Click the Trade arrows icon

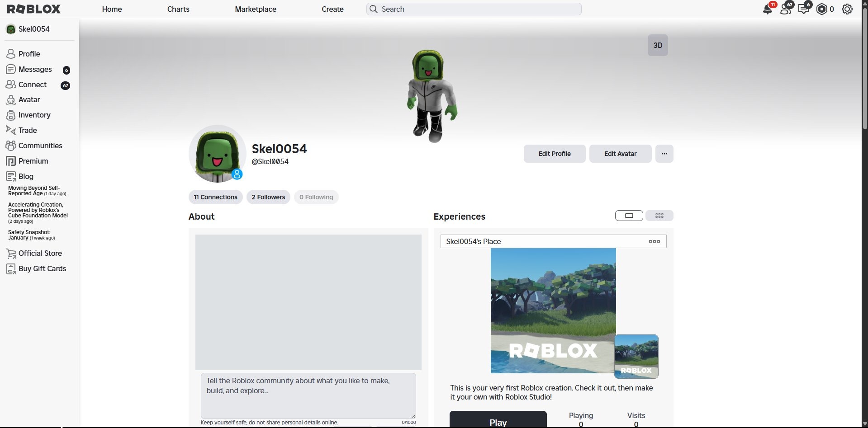pos(11,130)
